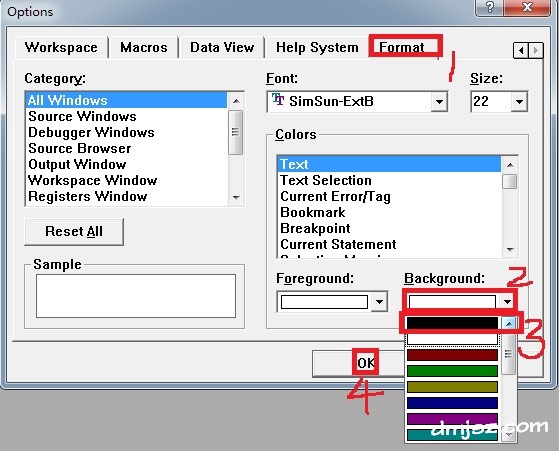
Task: Click color dropdown list scroll-up arrow
Action: click(509, 323)
